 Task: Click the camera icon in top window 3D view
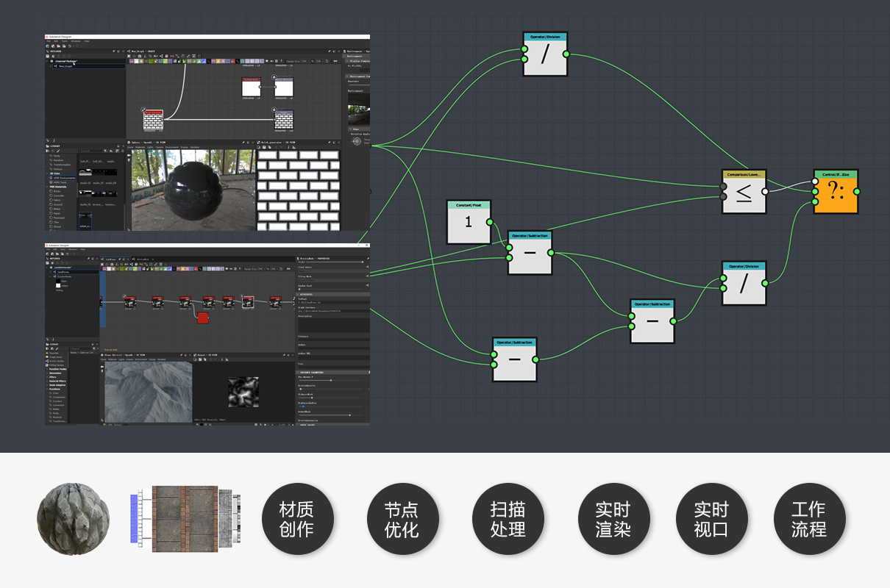(129, 155)
